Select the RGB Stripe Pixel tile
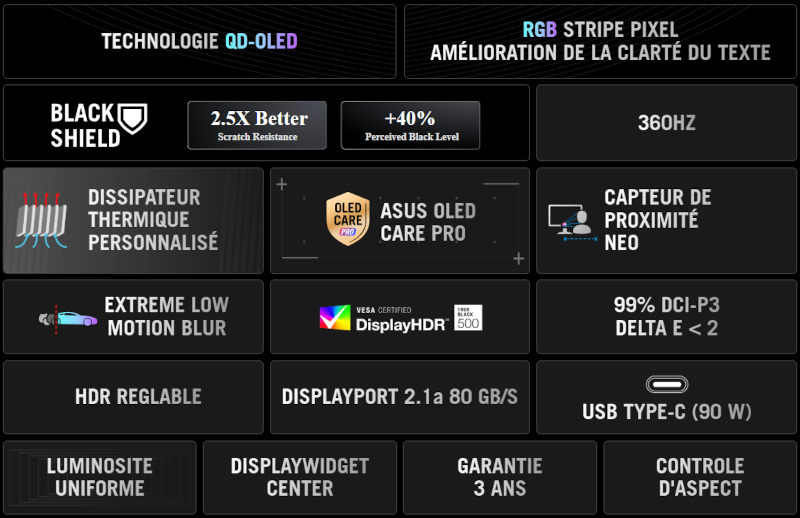800x518 pixels. [600, 42]
